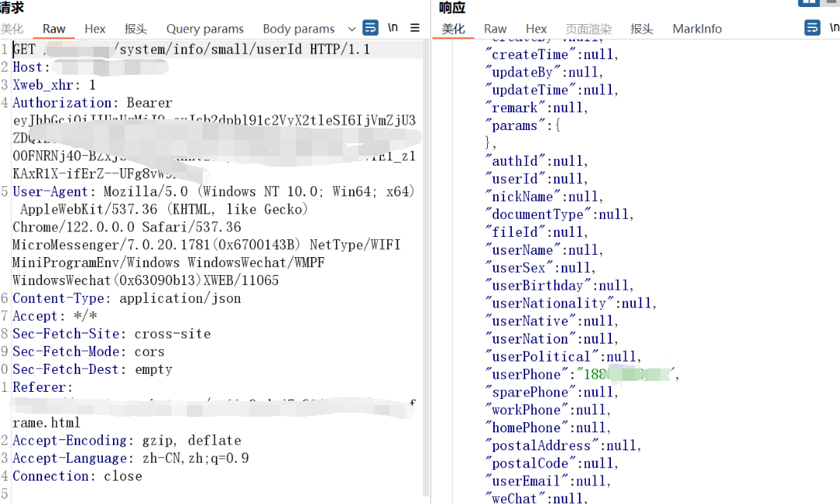The image size is (840, 504).
Task: Open request panel hamburger options menu
Action: coord(415,28)
